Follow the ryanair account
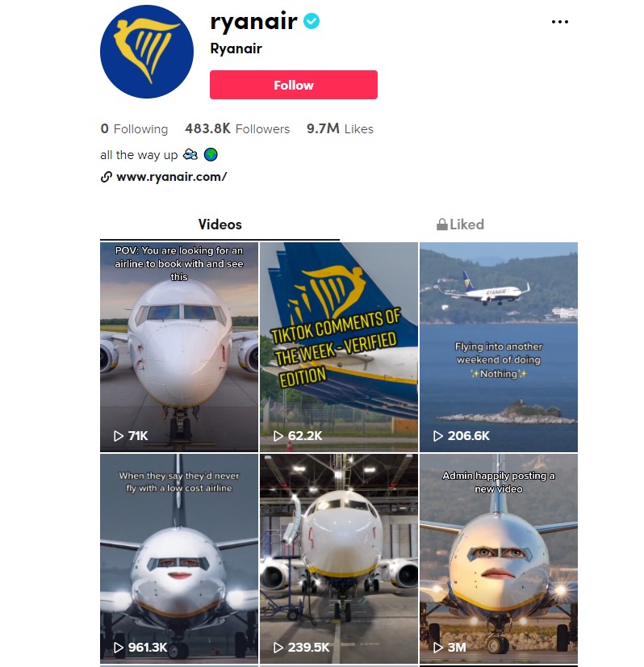 point(293,85)
